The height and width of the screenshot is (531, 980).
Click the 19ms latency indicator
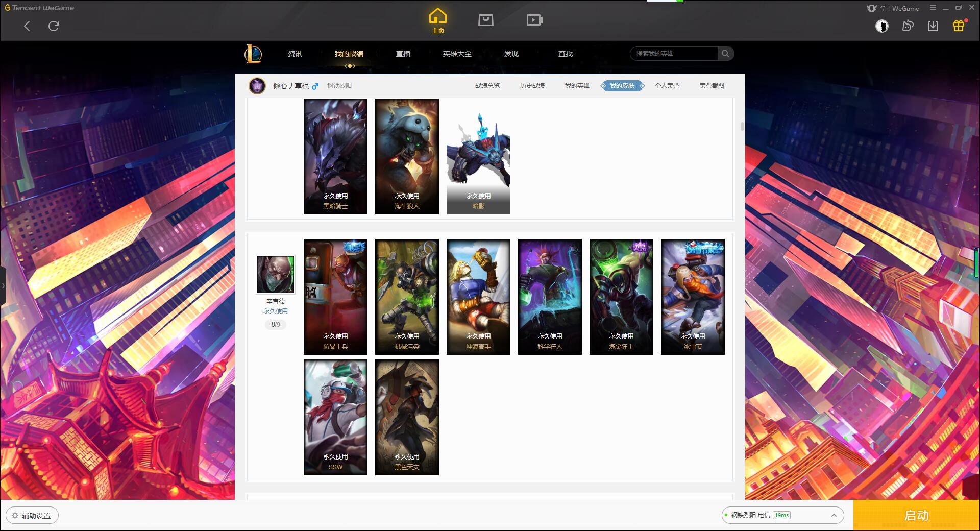(781, 515)
